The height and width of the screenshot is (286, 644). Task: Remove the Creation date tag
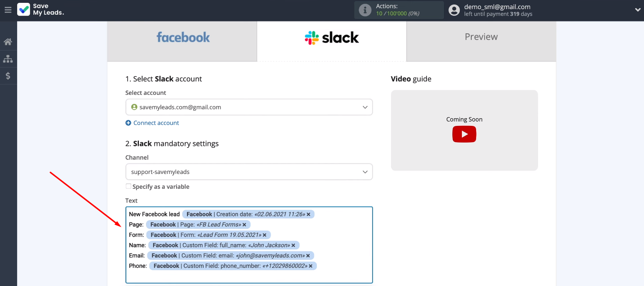[308, 214]
